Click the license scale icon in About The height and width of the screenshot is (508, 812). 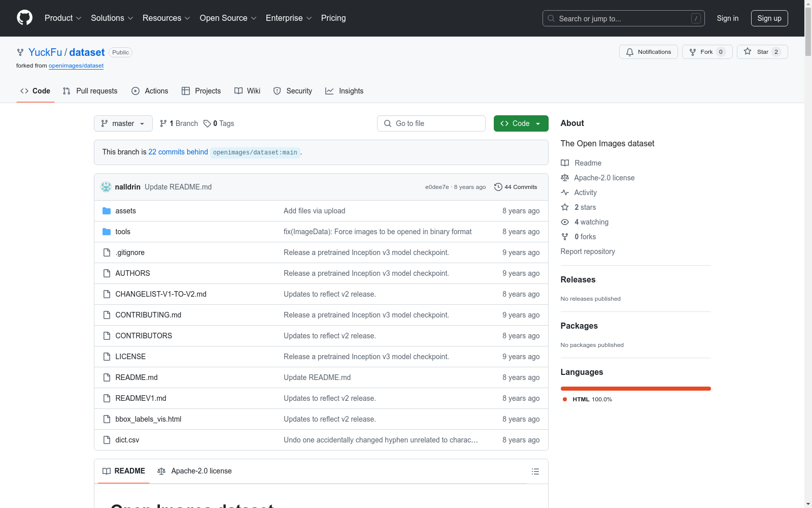pyautogui.click(x=565, y=178)
